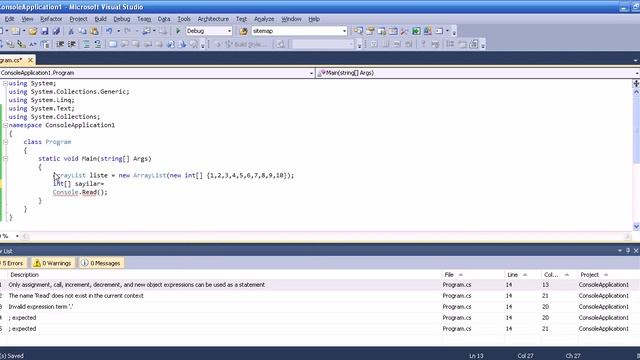
Task: Click the editor vertical scrollbar down arrow
Action: 636,227
